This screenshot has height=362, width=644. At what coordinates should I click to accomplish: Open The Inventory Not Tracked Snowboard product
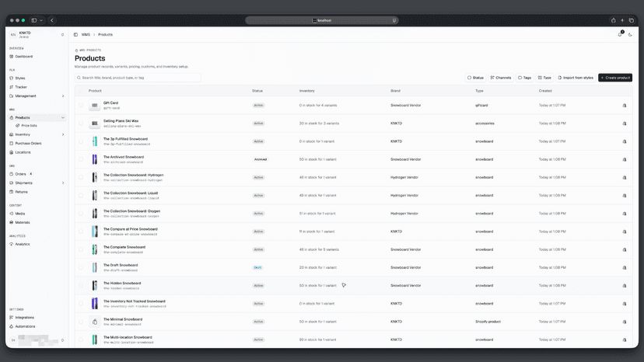pos(134,301)
